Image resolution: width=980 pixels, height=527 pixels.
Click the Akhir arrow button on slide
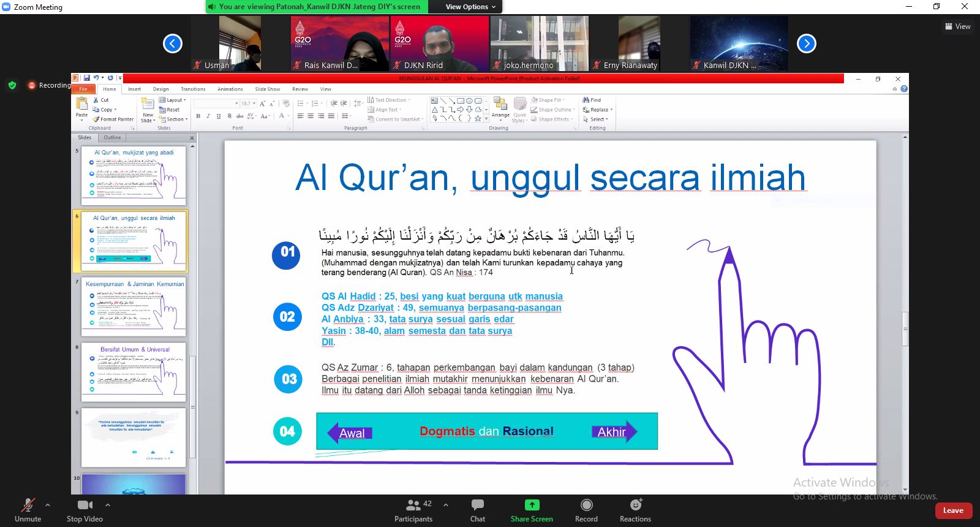614,432
